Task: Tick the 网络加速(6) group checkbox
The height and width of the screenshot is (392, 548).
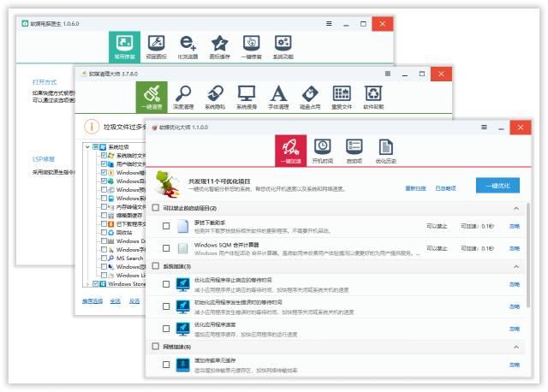Action: [156, 347]
